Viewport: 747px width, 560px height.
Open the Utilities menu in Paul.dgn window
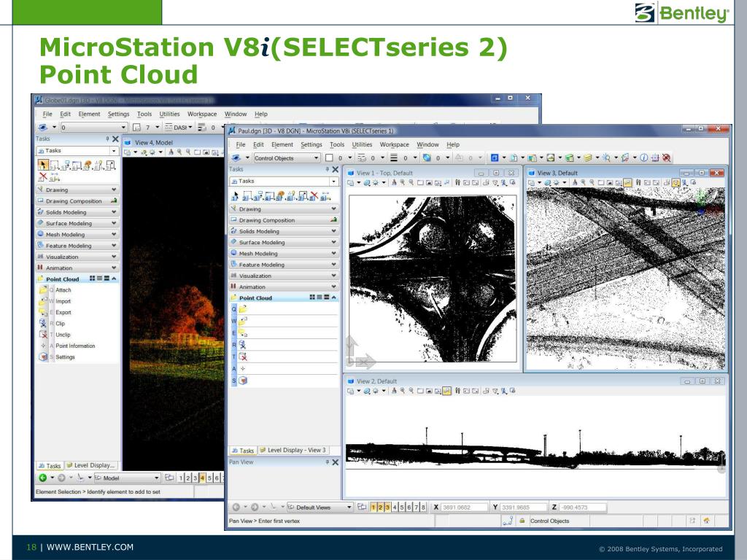pyautogui.click(x=362, y=145)
